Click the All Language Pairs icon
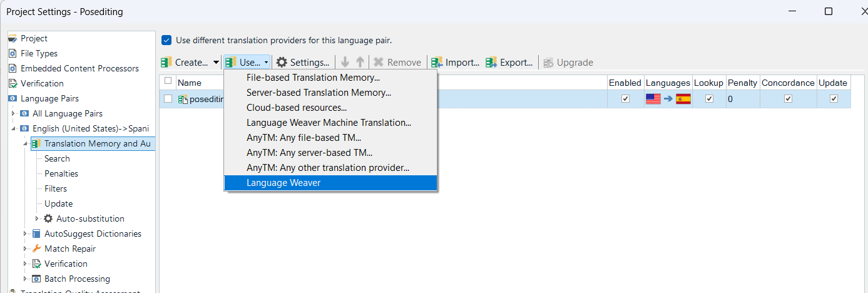The height and width of the screenshot is (293, 868). tap(24, 113)
